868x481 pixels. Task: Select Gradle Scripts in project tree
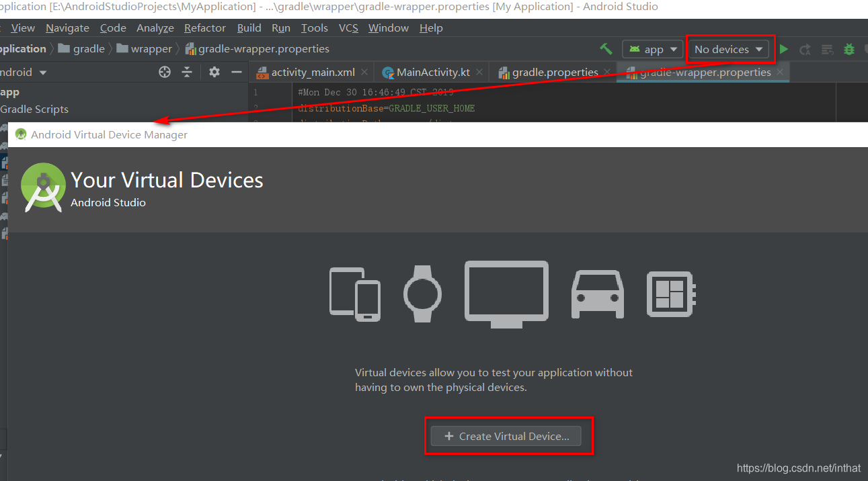[34, 109]
